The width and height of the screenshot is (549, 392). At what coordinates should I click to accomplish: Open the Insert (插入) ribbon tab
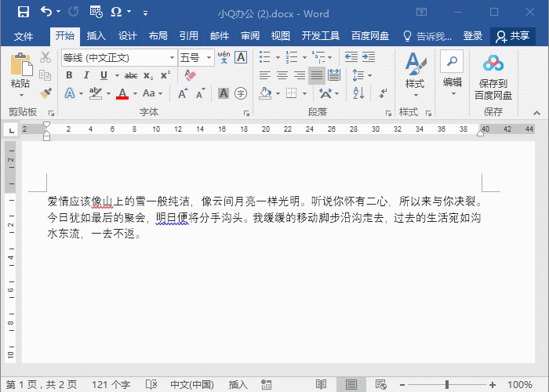tap(96, 36)
